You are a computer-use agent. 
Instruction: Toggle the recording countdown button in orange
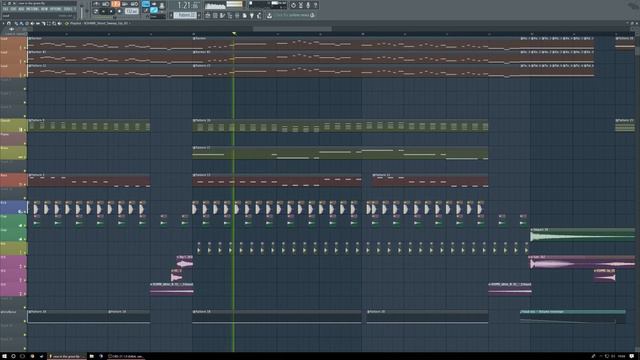(116, 4)
